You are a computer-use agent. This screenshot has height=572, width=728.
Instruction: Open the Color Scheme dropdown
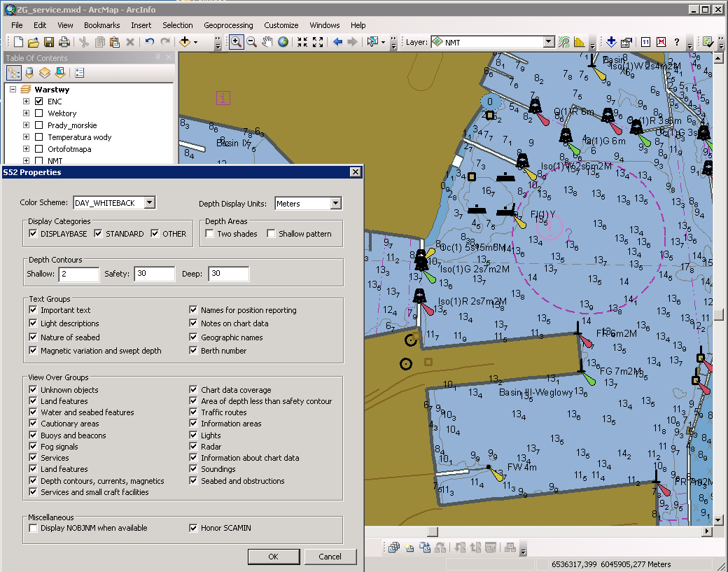150,203
